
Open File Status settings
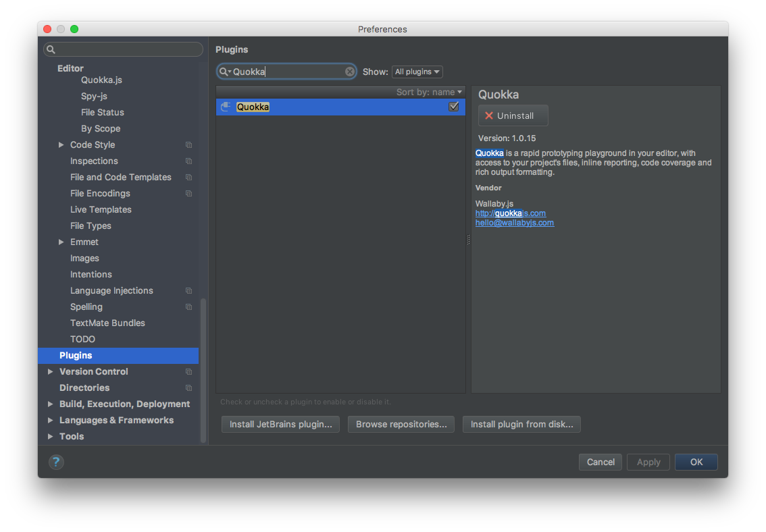pyautogui.click(x=103, y=112)
